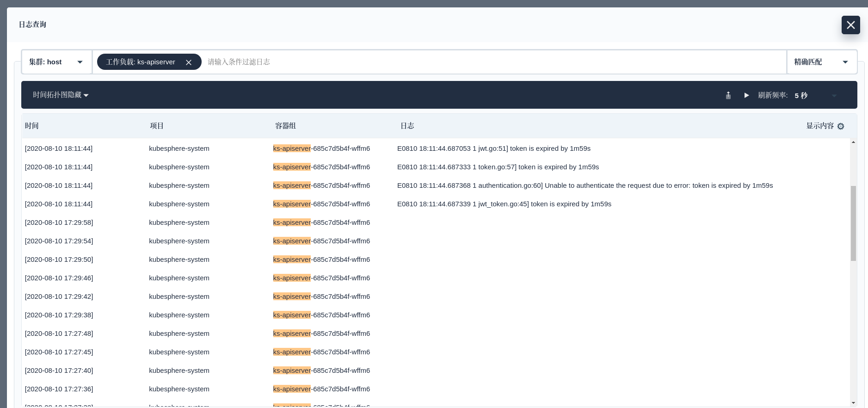The width and height of the screenshot is (868, 408).
Task: Click the 时间 column header
Action: [x=32, y=126]
